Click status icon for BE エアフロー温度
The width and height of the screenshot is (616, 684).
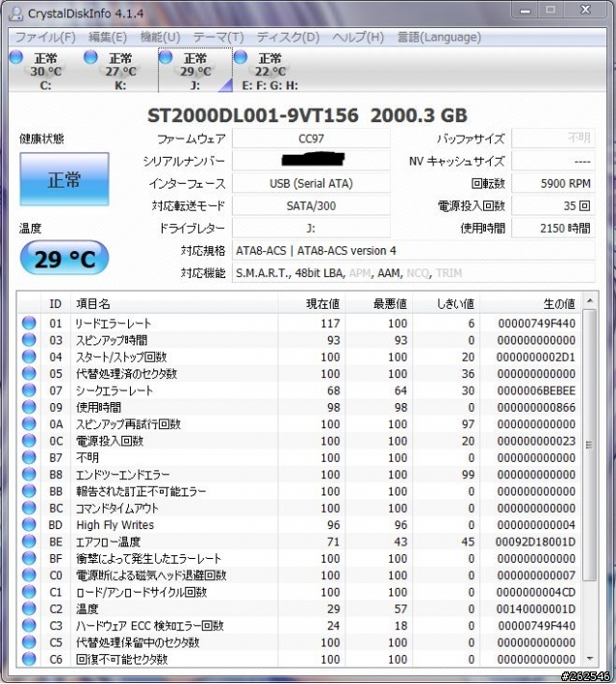click(x=29, y=542)
